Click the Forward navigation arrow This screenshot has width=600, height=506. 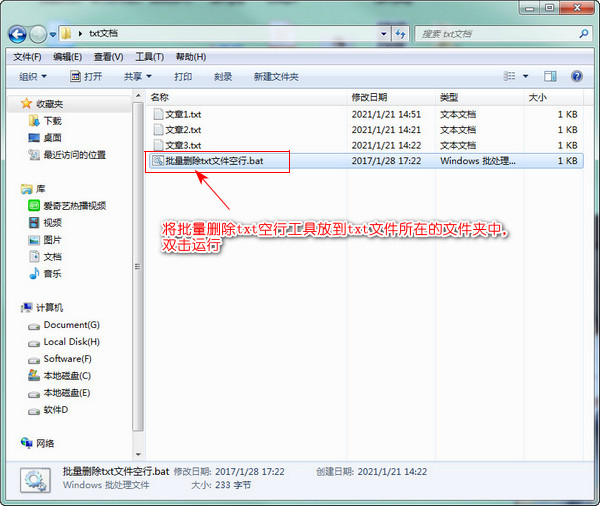(38, 35)
